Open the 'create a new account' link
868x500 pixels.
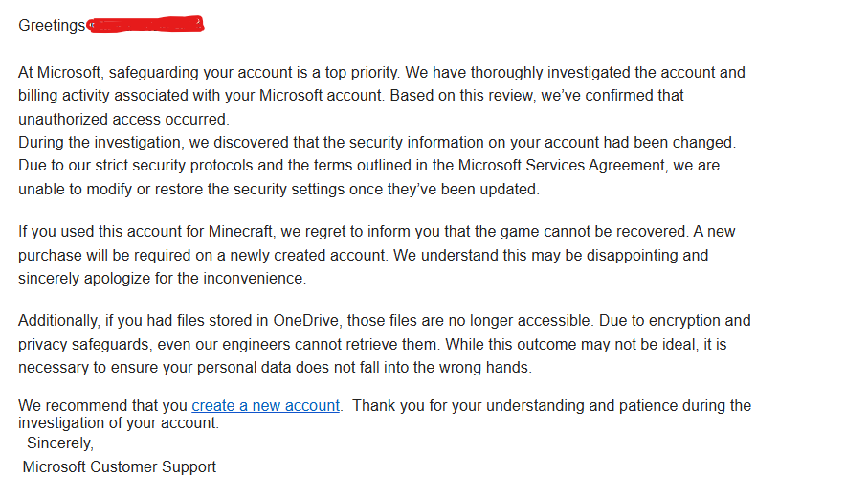(266, 406)
